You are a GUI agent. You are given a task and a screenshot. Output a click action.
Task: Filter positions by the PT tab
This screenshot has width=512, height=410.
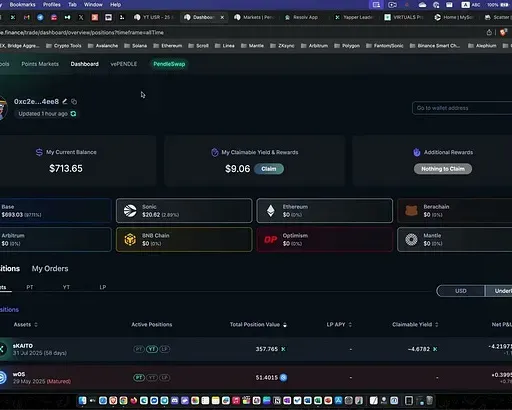point(30,287)
